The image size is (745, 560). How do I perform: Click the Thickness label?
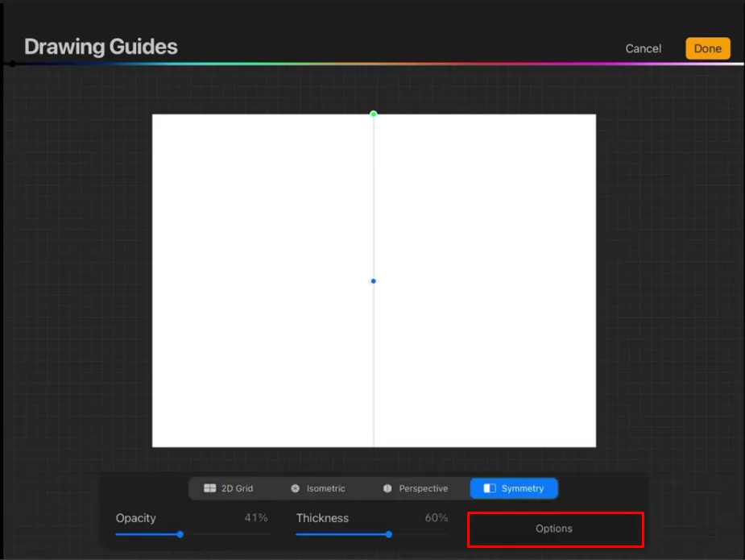click(x=322, y=518)
